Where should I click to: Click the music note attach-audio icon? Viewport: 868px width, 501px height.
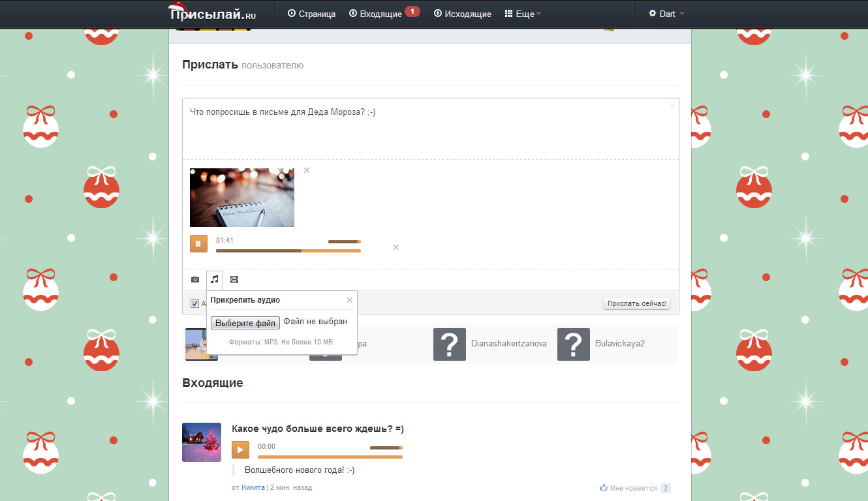215,280
